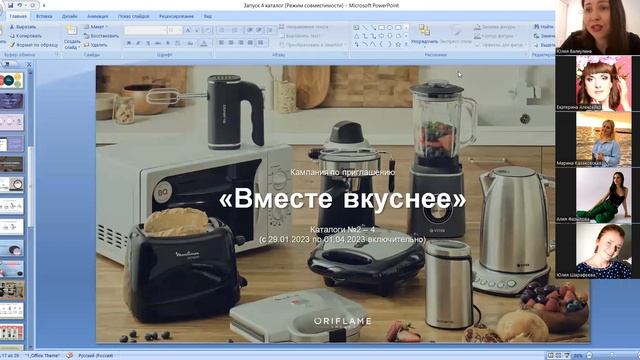Click the Undo icon in quick access toolbar
Screen dimensions: 640x360
point(19,5)
